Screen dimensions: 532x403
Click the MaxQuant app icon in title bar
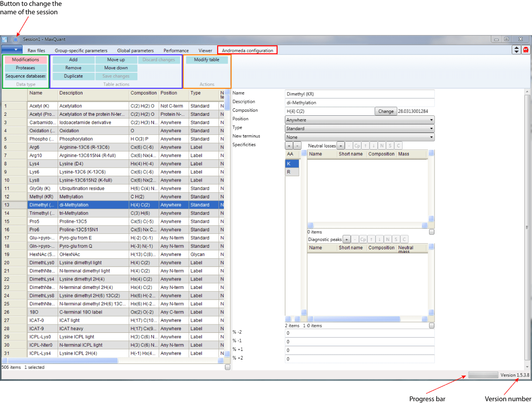[5, 40]
